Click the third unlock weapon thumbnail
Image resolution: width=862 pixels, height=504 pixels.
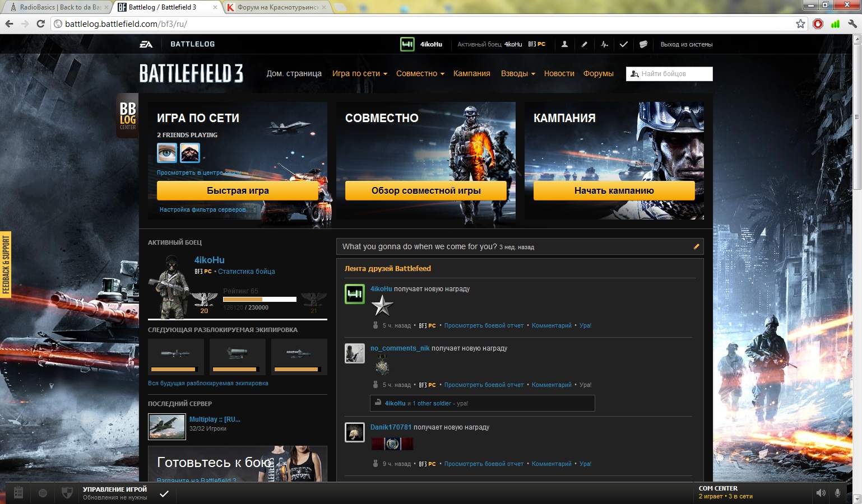tap(299, 357)
